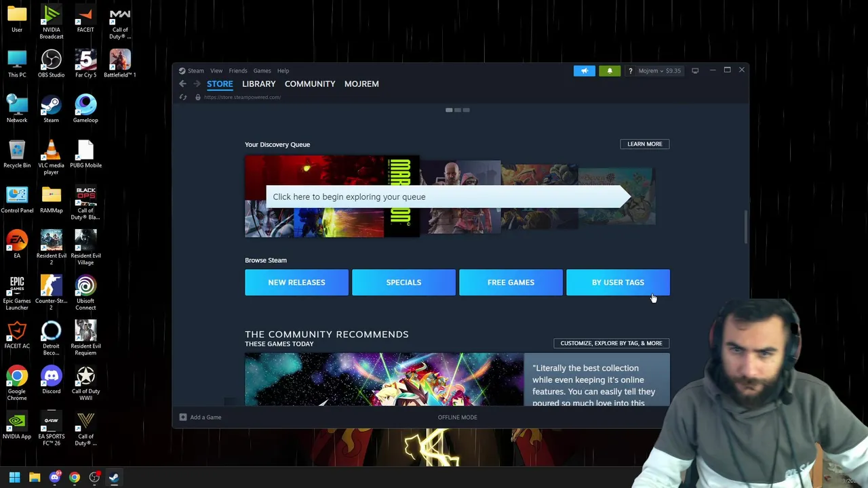Viewport: 868px width, 488px height.
Task: Click the question mark help icon in Steam
Action: pyautogui.click(x=630, y=70)
